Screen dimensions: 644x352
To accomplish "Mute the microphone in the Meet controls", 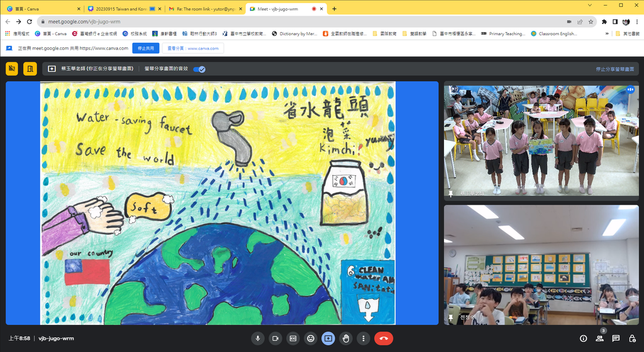I will 258,338.
